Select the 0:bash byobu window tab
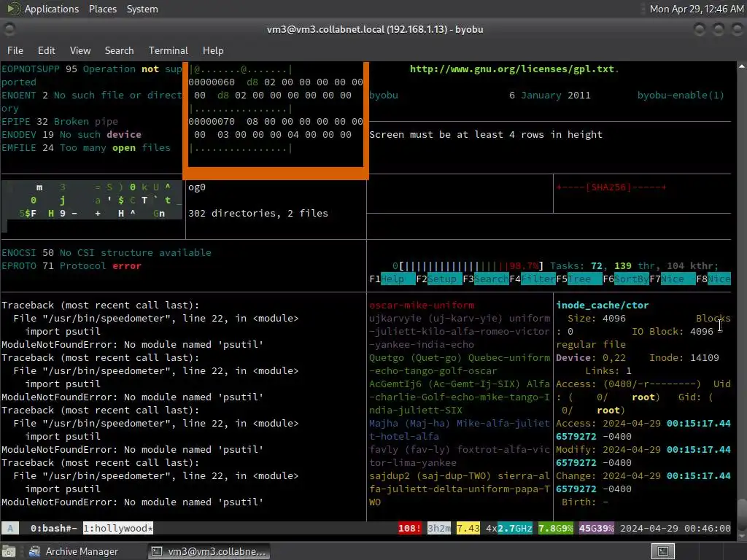Viewport: 747px width, 560px height. tap(53, 528)
